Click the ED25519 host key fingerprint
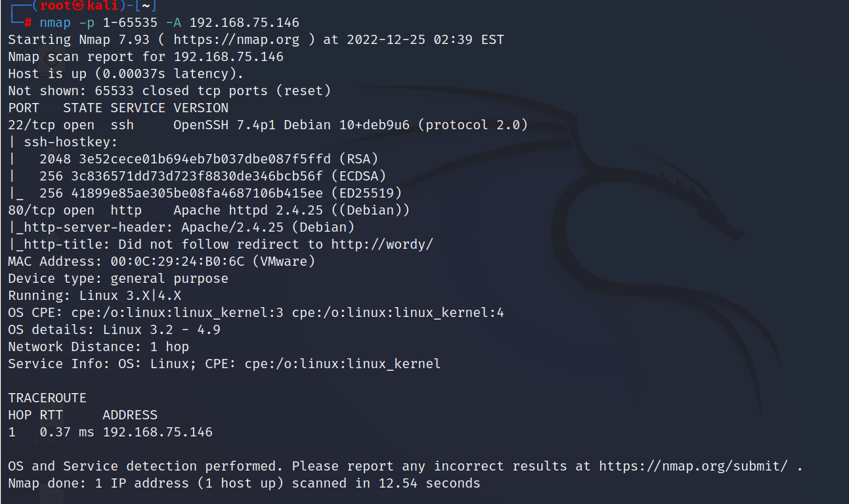This screenshot has height=504, width=849. coord(201,194)
